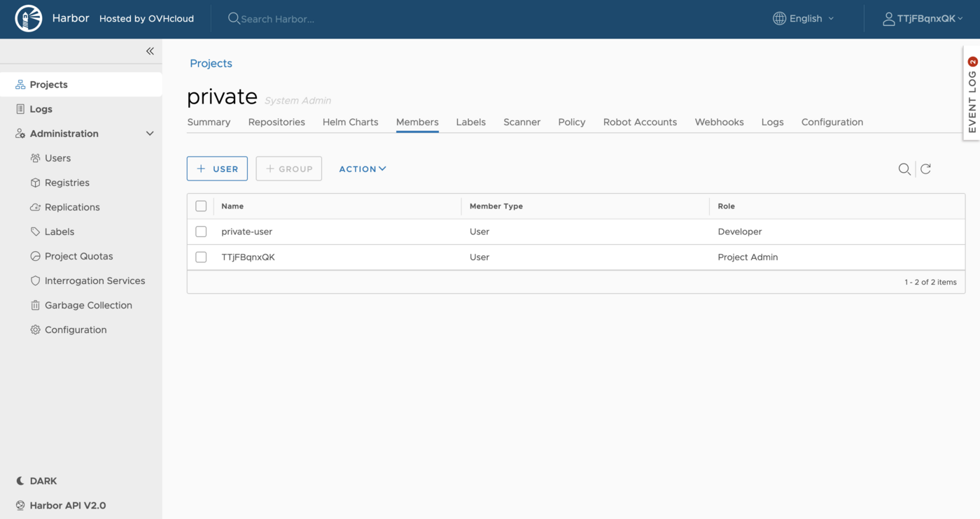This screenshot has height=519, width=980.
Task: Open the Webhooks tab
Action: (x=719, y=122)
